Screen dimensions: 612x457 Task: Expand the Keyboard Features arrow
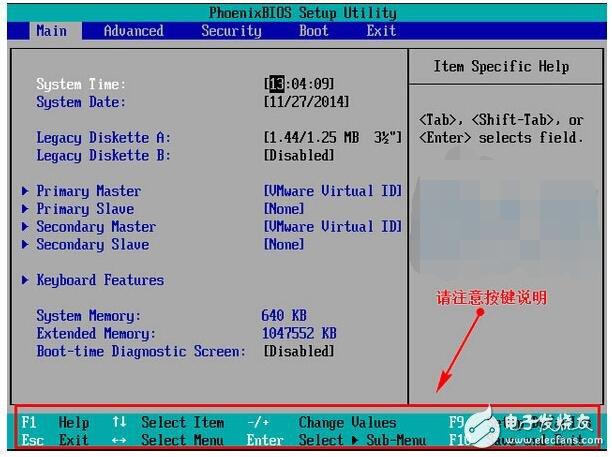pos(24,281)
